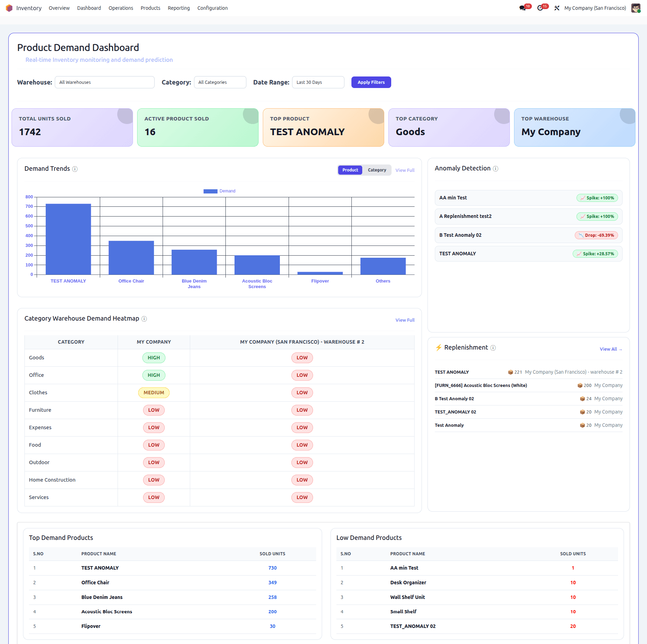Click Test Anomaly row in Replenishment list
Screen dimensions: 647x644
[x=528, y=425]
